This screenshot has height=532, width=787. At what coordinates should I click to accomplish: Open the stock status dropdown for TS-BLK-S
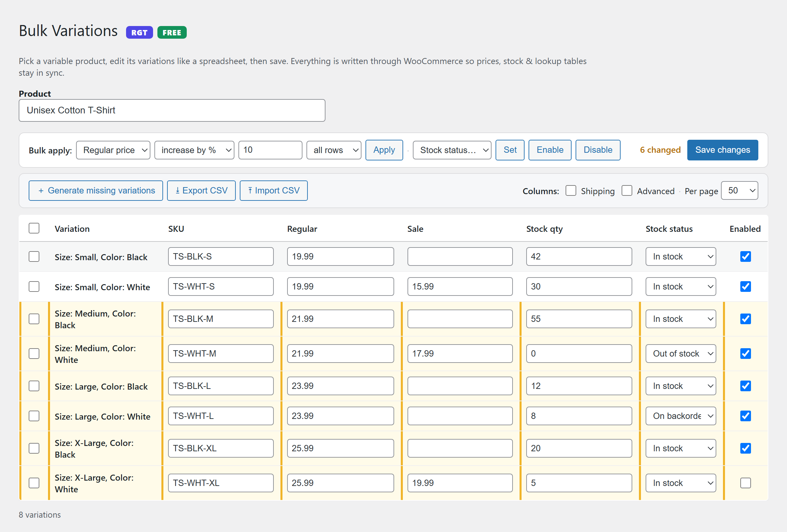(x=681, y=257)
